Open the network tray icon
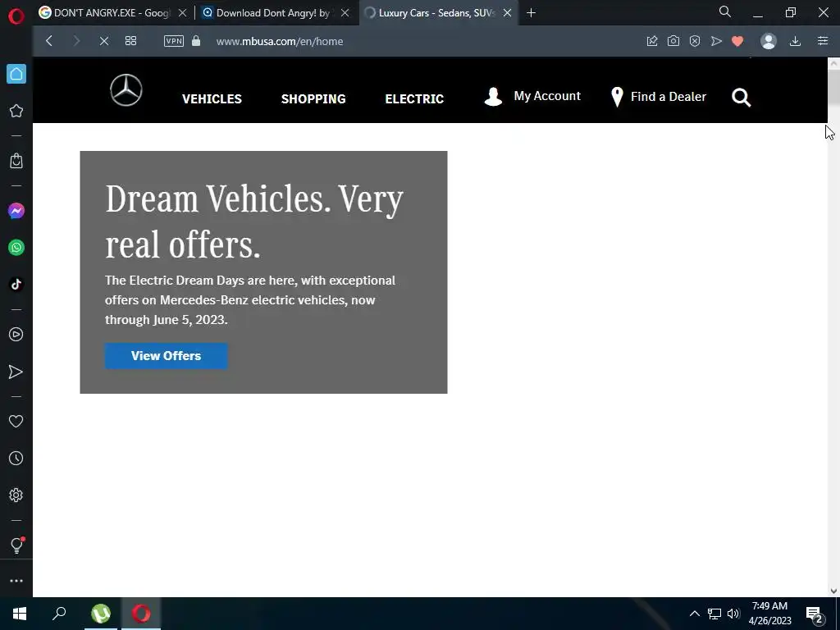This screenshot has height=630, width=840. [714, 614]
